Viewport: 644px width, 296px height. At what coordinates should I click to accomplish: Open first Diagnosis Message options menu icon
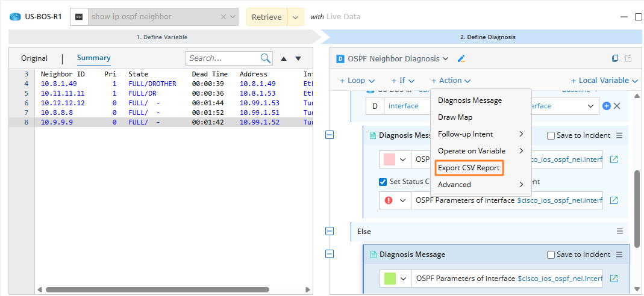[619, 135]
